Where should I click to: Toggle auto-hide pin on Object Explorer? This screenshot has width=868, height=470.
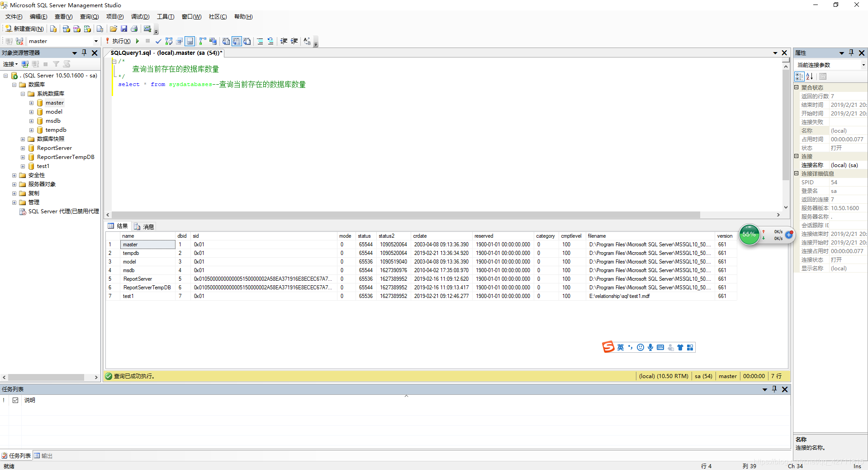(84, 53)
